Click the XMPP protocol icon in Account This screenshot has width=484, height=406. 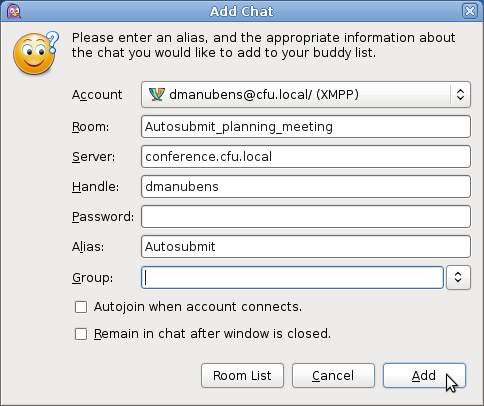tap(157, 95)
